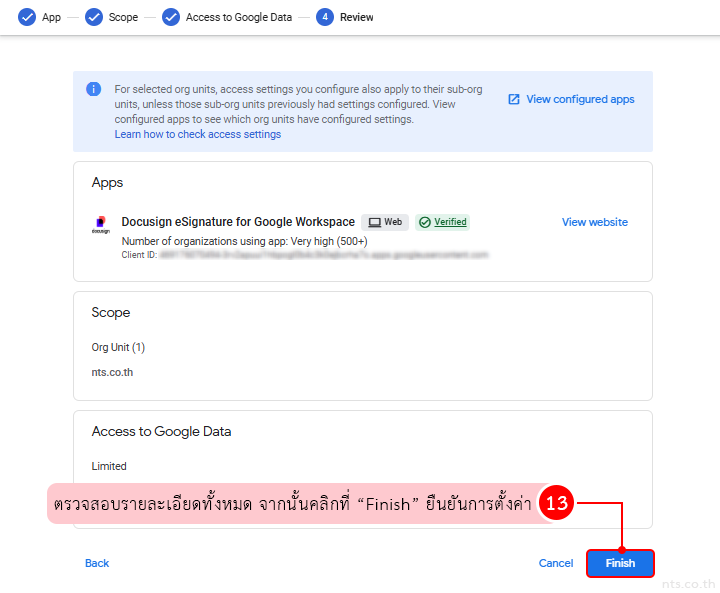The image size is (720, 593).
Task: Go back with the Back button
Action: (97, 563)
